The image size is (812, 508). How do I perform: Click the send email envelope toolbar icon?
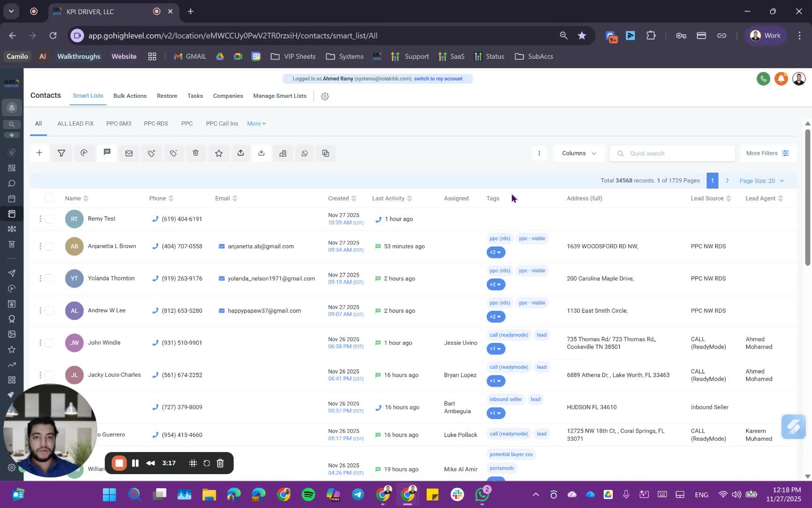point(129,153)
